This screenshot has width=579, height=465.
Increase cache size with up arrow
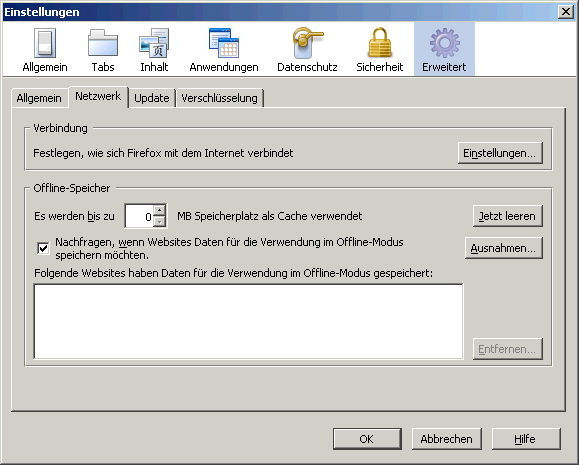159,210
